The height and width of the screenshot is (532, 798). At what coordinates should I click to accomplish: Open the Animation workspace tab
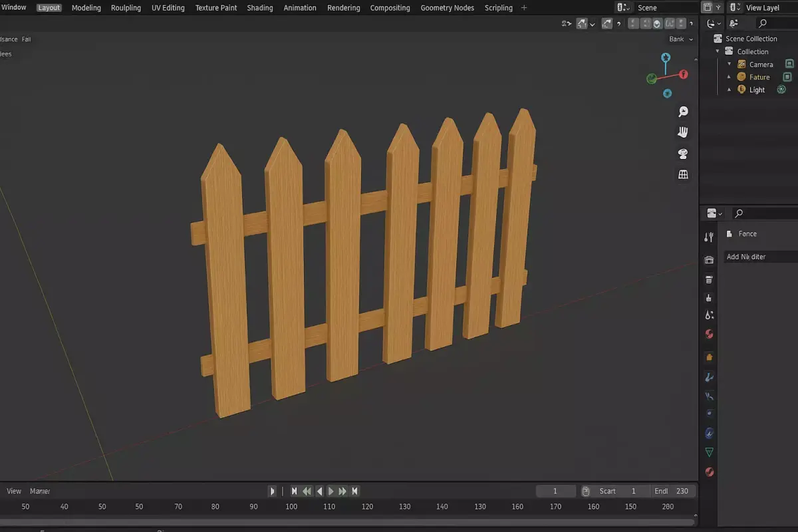(x=300, y=8)
